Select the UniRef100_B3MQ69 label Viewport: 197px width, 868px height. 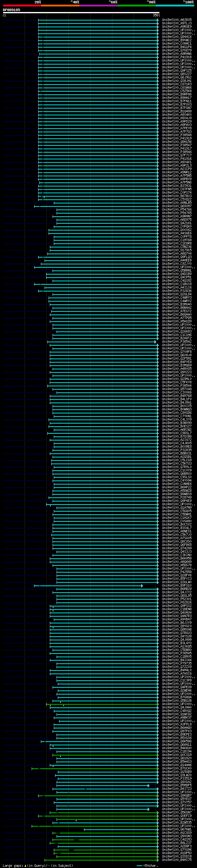(176, 365)
